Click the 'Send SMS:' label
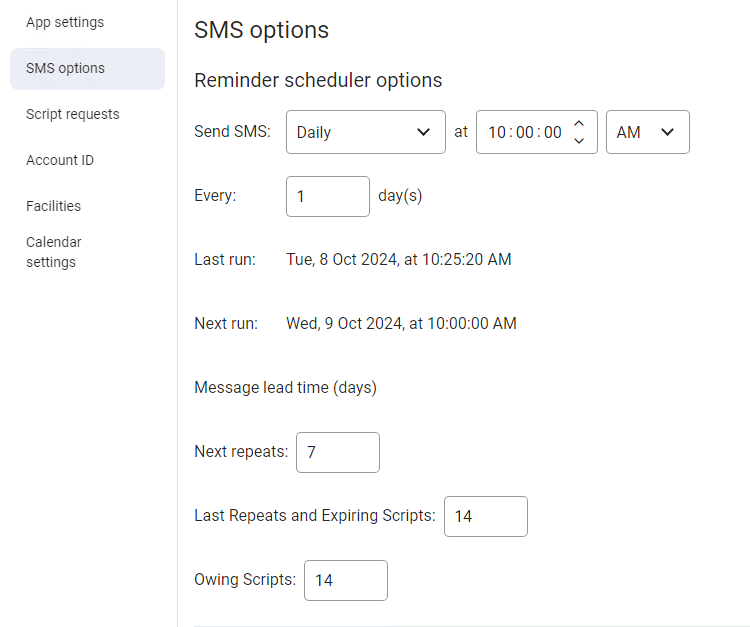 coord(232,132)
